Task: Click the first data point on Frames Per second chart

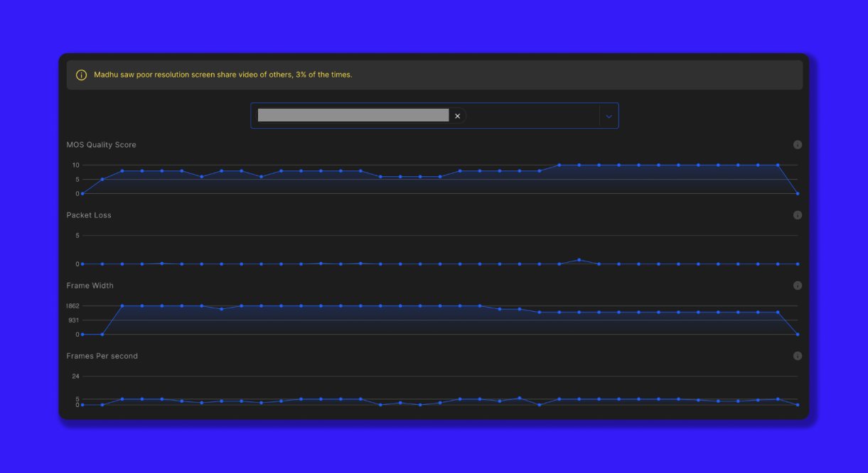Action: [82, 405]
